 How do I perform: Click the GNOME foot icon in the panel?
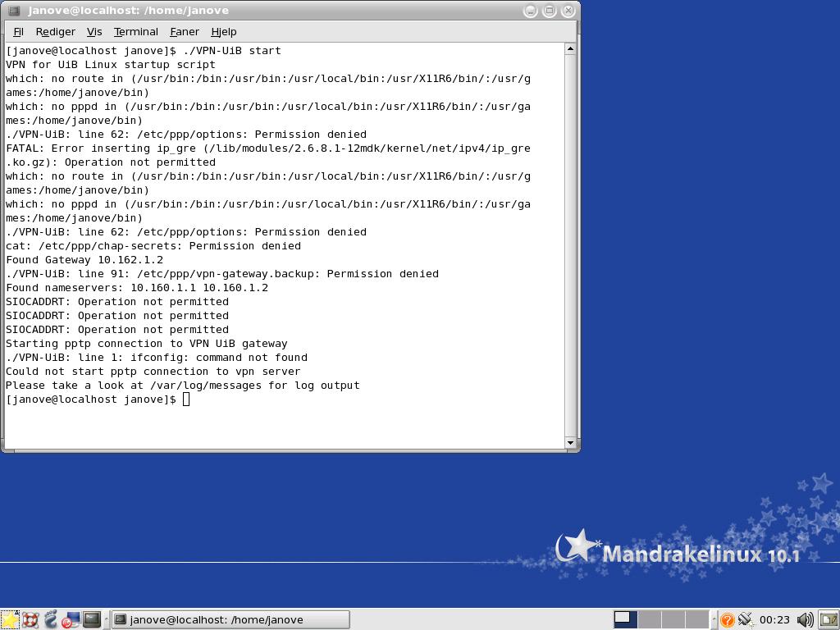coord(51,619)
